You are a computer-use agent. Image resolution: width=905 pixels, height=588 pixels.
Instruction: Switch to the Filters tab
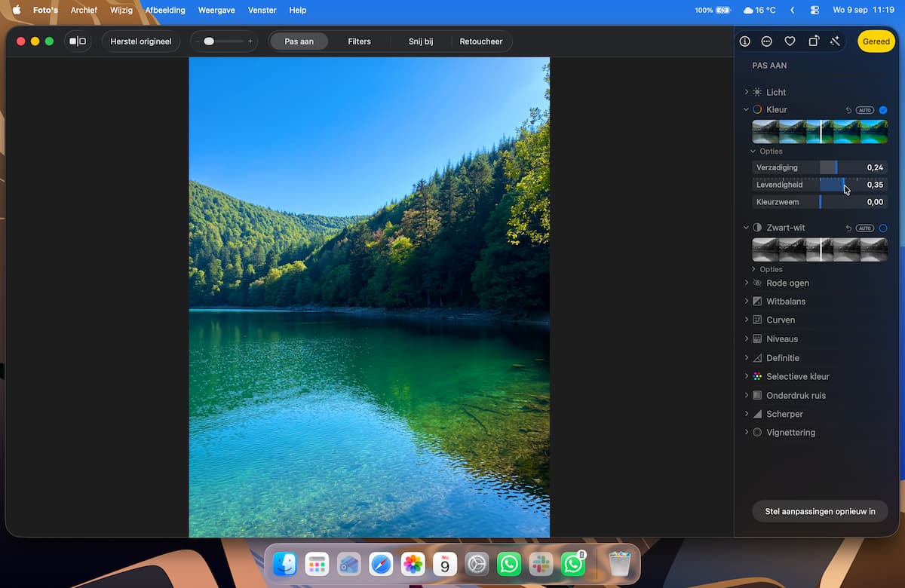(359, 41)
